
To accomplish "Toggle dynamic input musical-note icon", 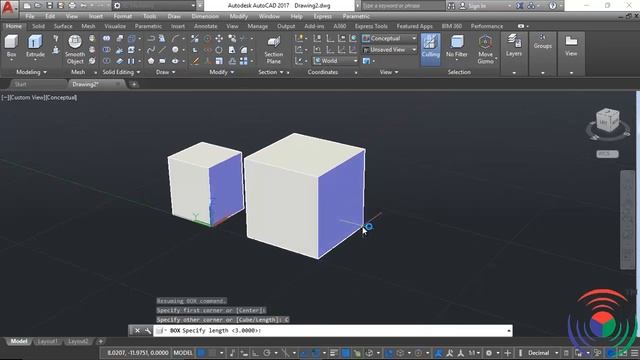I will 232,353.
